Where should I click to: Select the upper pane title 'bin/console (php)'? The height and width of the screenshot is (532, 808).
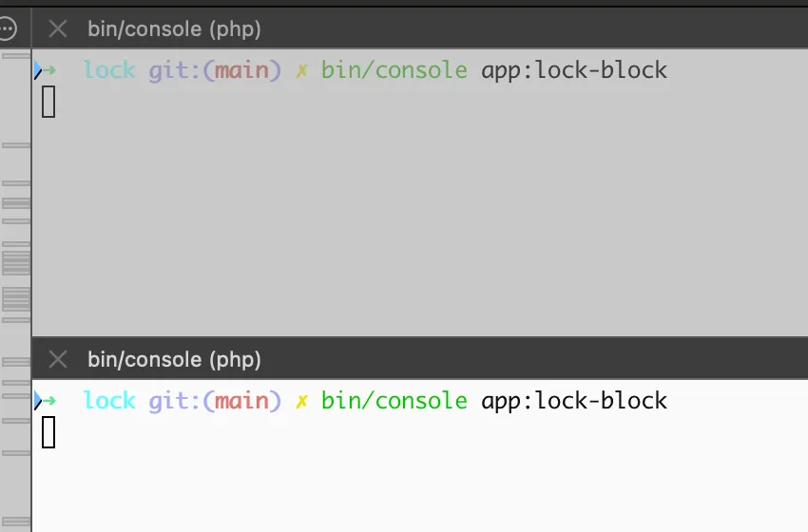[x=174, y=28]
